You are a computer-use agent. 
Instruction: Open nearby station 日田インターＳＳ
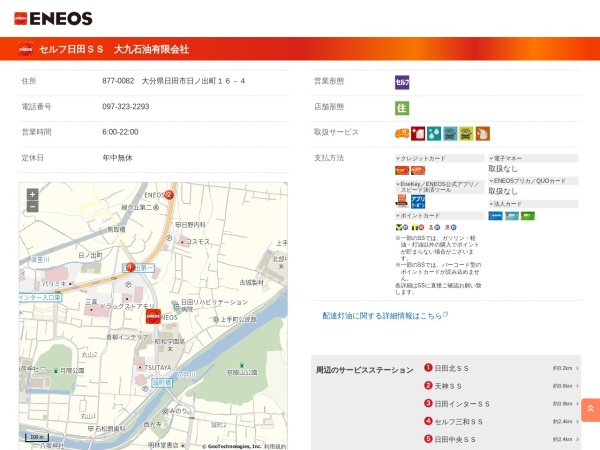(462, 404)
